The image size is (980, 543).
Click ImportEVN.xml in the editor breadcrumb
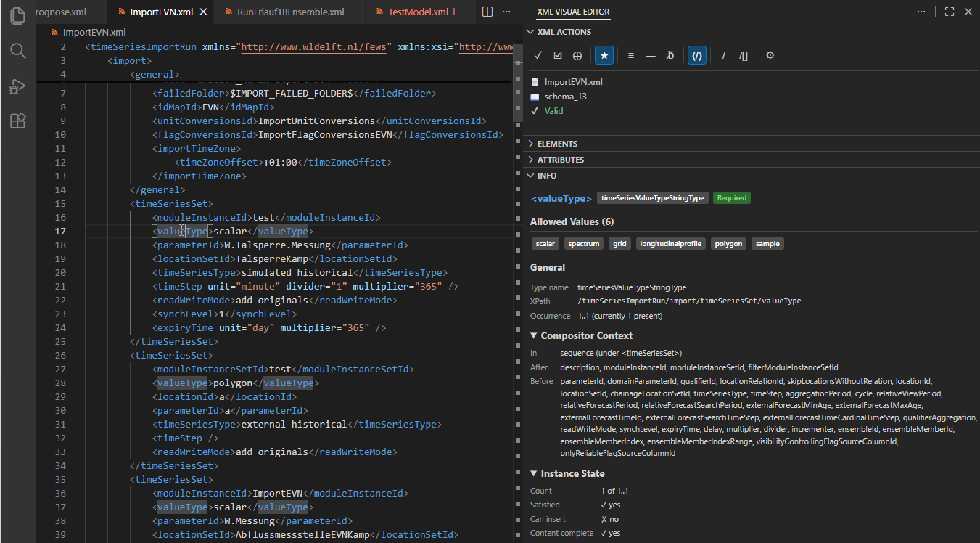[x=94, y=33]
